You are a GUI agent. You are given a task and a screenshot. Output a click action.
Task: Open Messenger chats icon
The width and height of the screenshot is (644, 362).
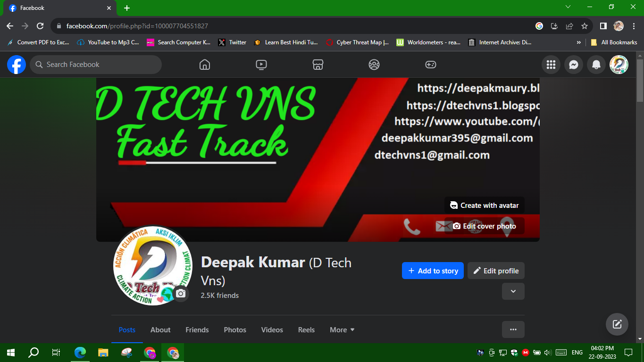click(x=574, y=65)
